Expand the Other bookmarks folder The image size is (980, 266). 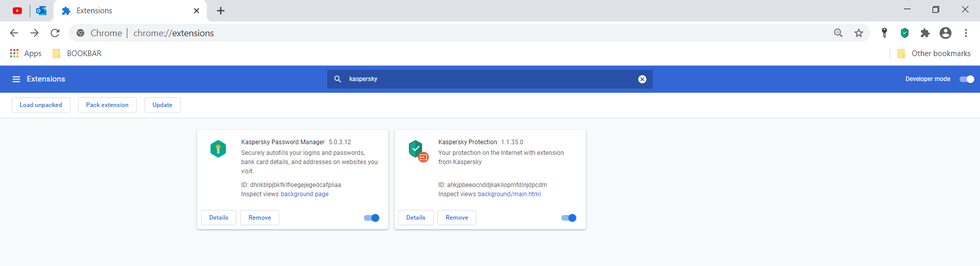[x=934, y=54]
